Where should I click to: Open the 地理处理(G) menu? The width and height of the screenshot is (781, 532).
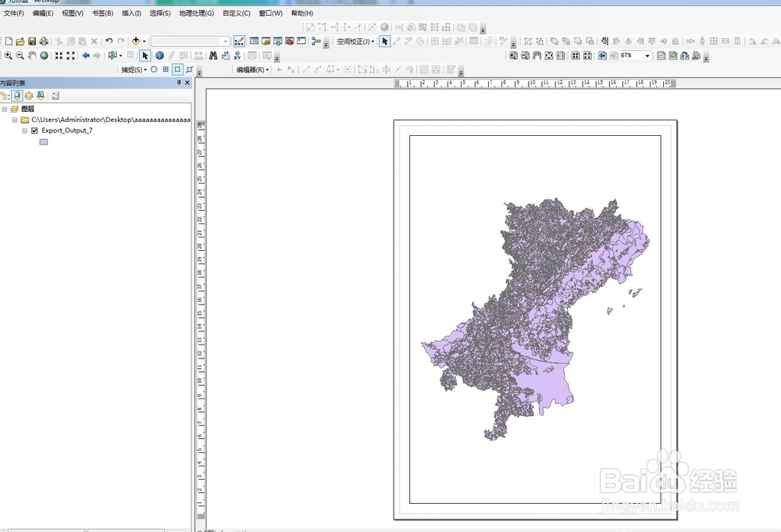pyautogui.click(x=196, y=13)
